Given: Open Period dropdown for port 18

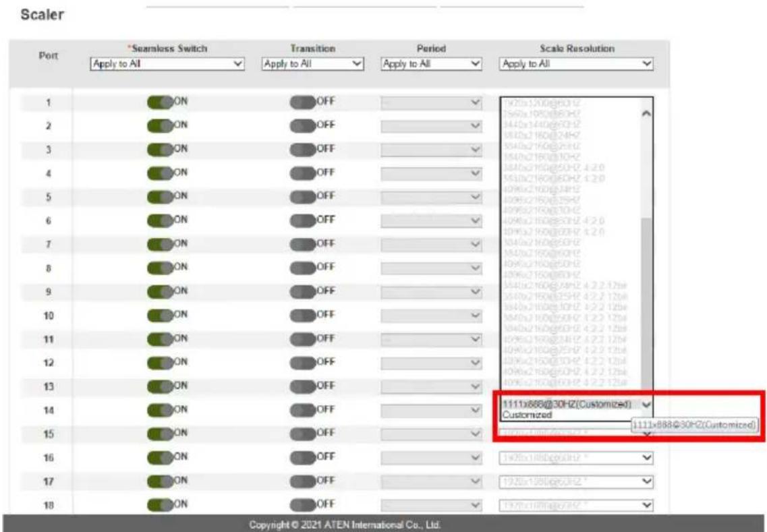Looking at the screenshot, I should point(432,505).
